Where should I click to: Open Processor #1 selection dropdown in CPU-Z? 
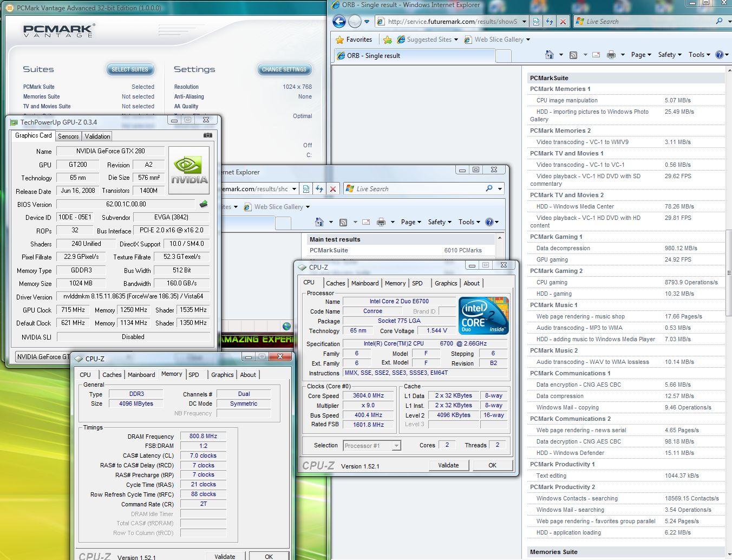point(396,446)
